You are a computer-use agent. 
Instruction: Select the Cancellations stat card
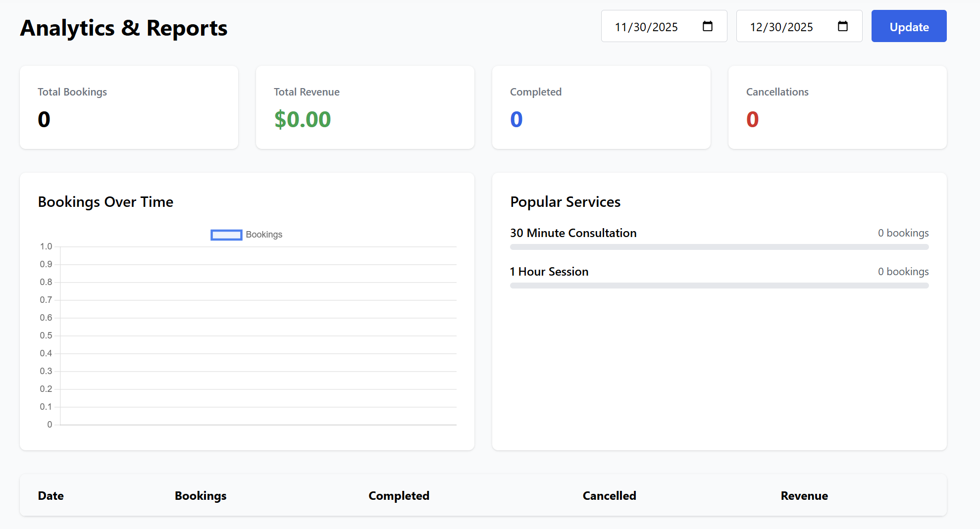[837, 107]
